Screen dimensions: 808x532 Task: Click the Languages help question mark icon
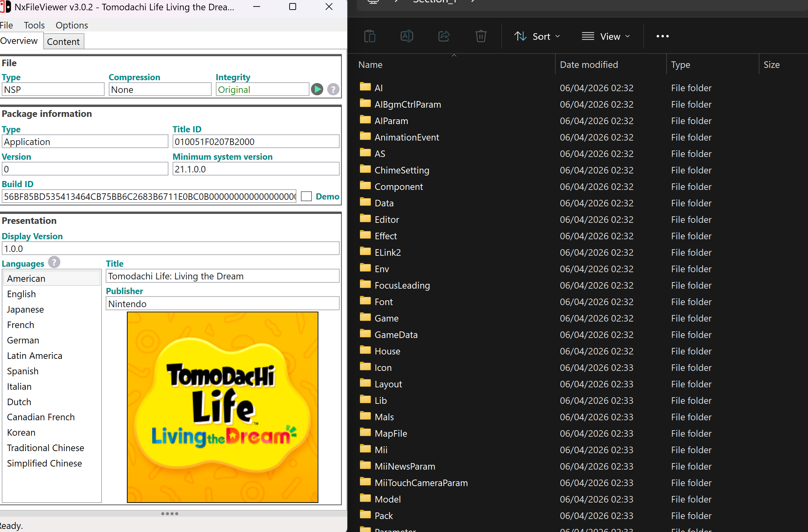pos(54,262)
